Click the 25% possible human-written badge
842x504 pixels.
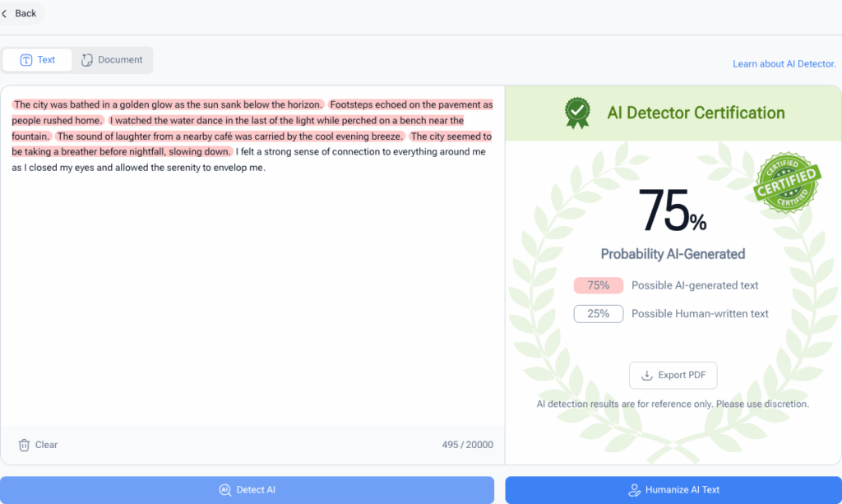[x=599, y=313]
